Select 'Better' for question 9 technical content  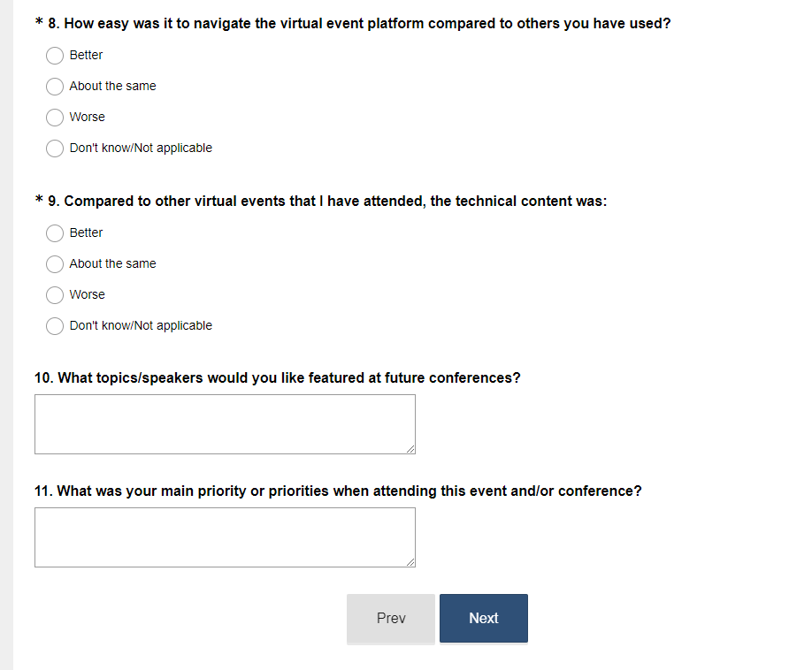click(x=55, y=233)
